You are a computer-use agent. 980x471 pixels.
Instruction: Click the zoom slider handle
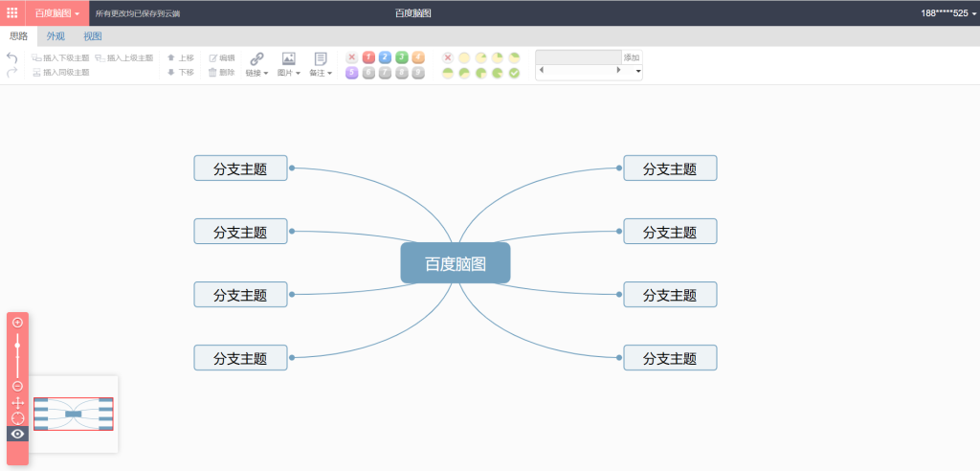[x=17, y=346]
